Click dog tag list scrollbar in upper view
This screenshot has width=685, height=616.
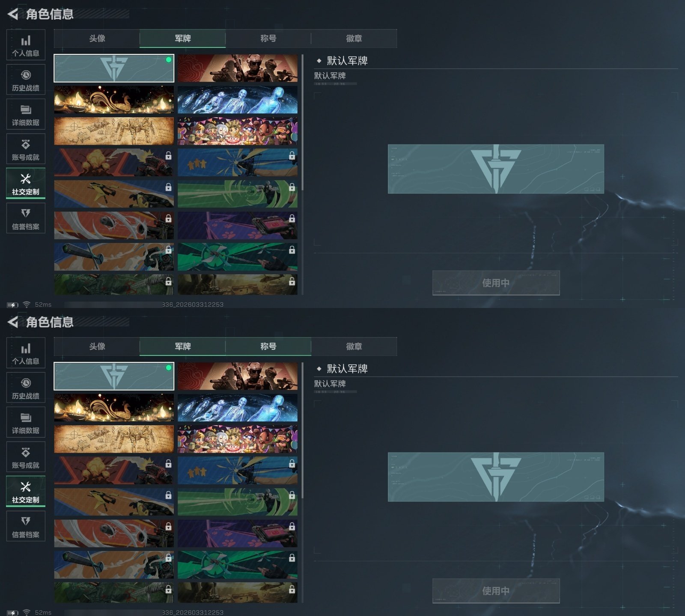pyautogui.click(x=303, y=122)
